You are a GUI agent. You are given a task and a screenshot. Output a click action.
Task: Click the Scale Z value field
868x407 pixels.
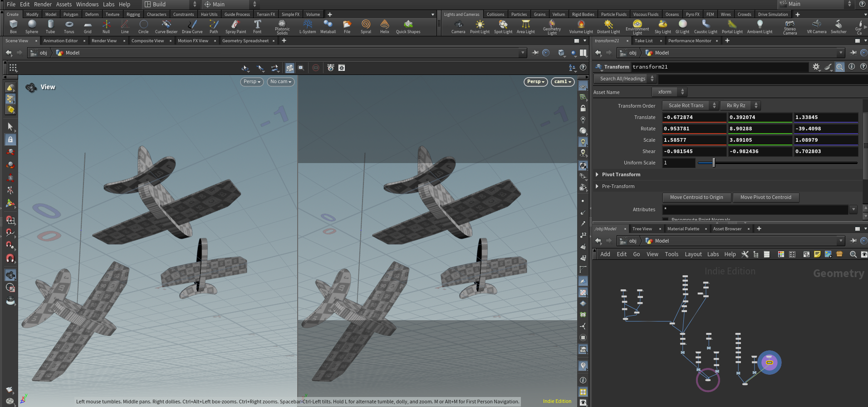826,140
